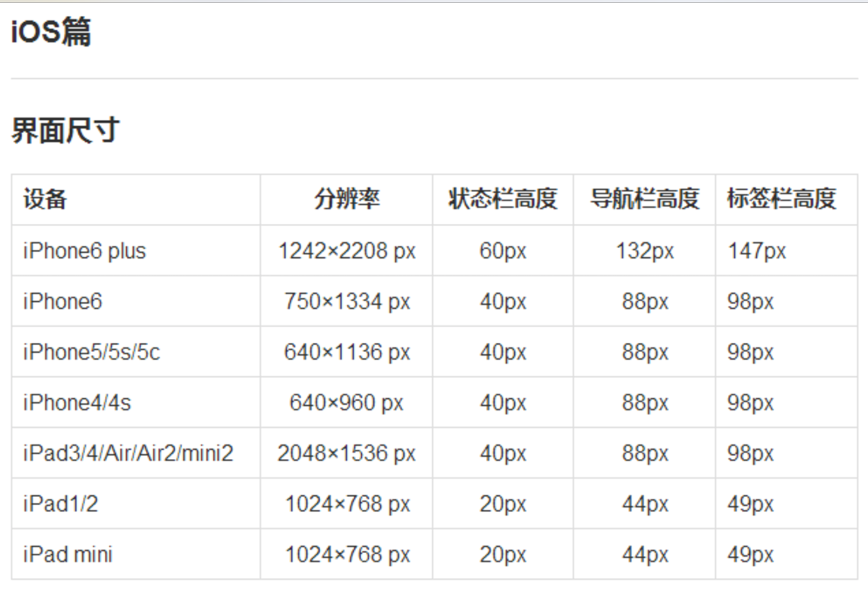Image resolution: width=868 pixels, height=610 pixels.
Task: Select the "设备" column header
Action: coord(45,200)
